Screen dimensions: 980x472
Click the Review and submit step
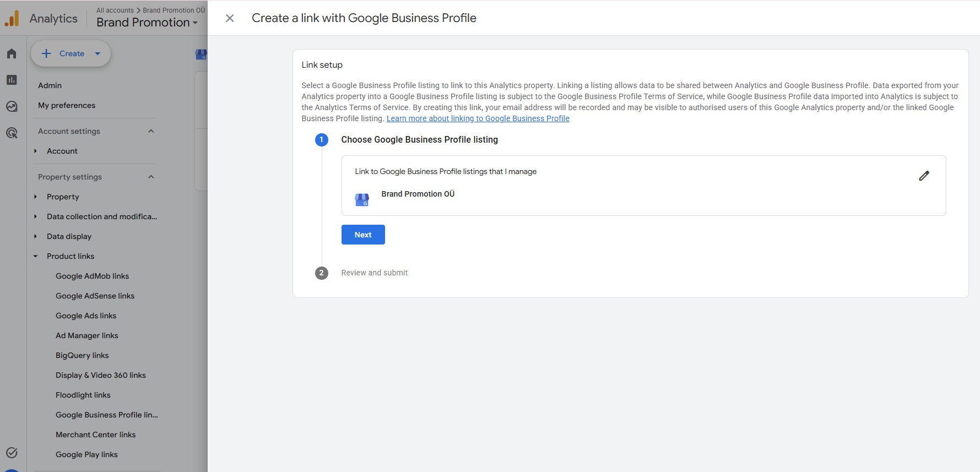[375, 273]
